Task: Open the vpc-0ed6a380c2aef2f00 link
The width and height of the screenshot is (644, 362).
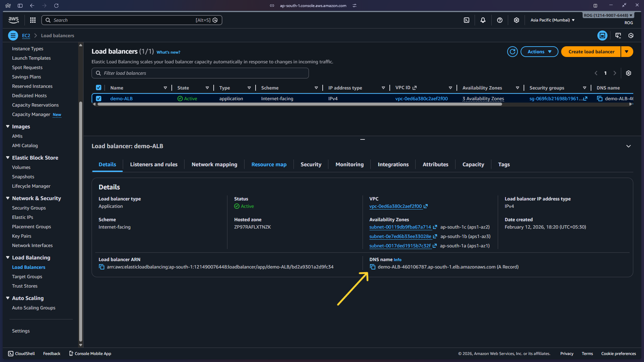Action: 395,206
